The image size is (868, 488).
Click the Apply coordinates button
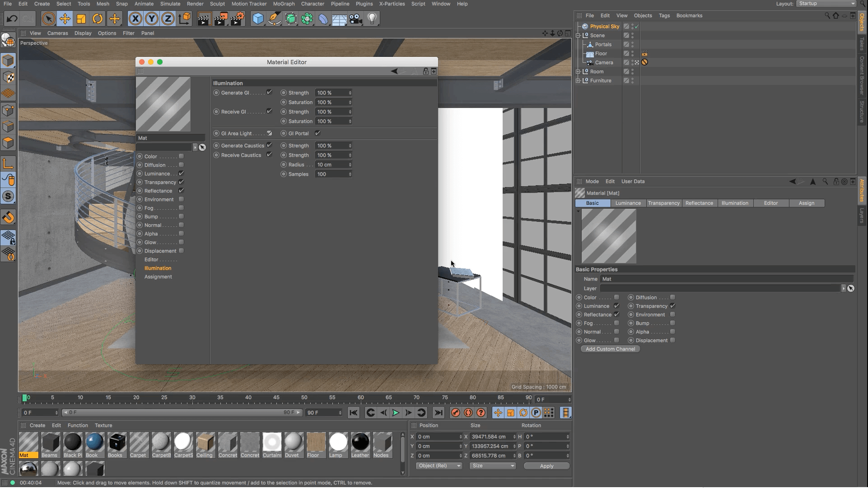[546, 466]
